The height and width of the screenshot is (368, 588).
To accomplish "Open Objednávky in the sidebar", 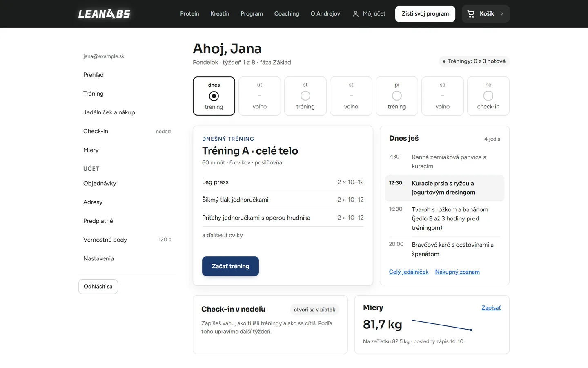I will tap(127, 183).
